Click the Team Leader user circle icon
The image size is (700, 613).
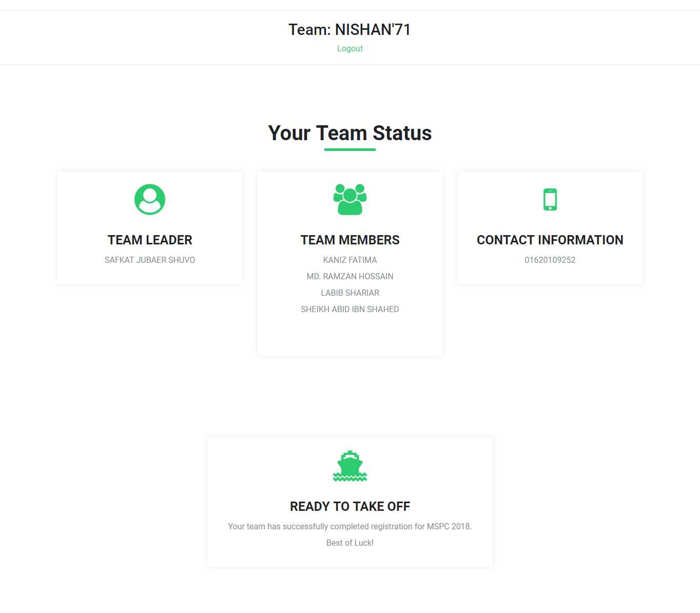coord(150,199)
